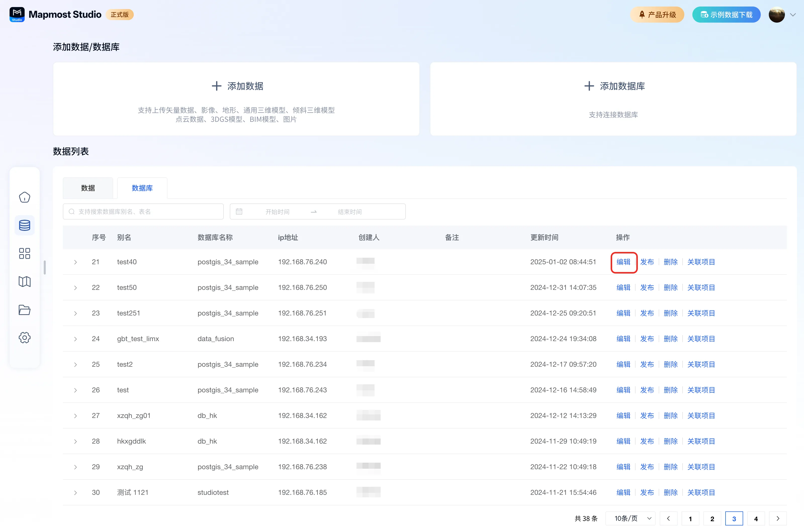Click the 开始时间 date field
The width and height of the screenshot is (804, 532).
pyautogui.click(x=277, y=212)
